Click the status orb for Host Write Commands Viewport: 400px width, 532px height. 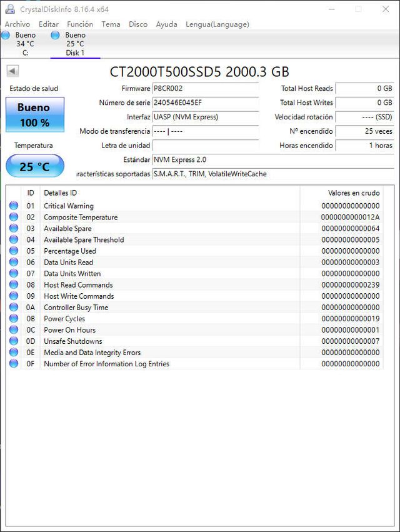click(x=14, y=296)
